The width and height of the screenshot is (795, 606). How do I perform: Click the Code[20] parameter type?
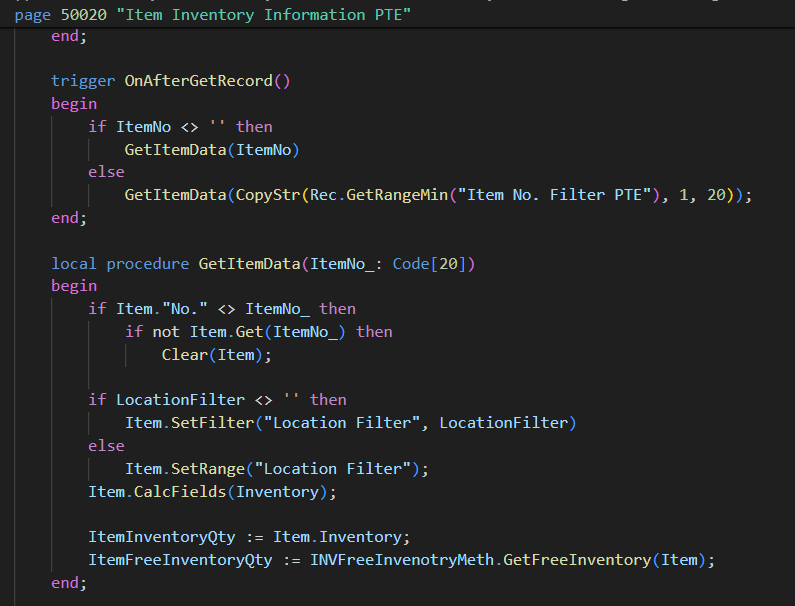429,264
